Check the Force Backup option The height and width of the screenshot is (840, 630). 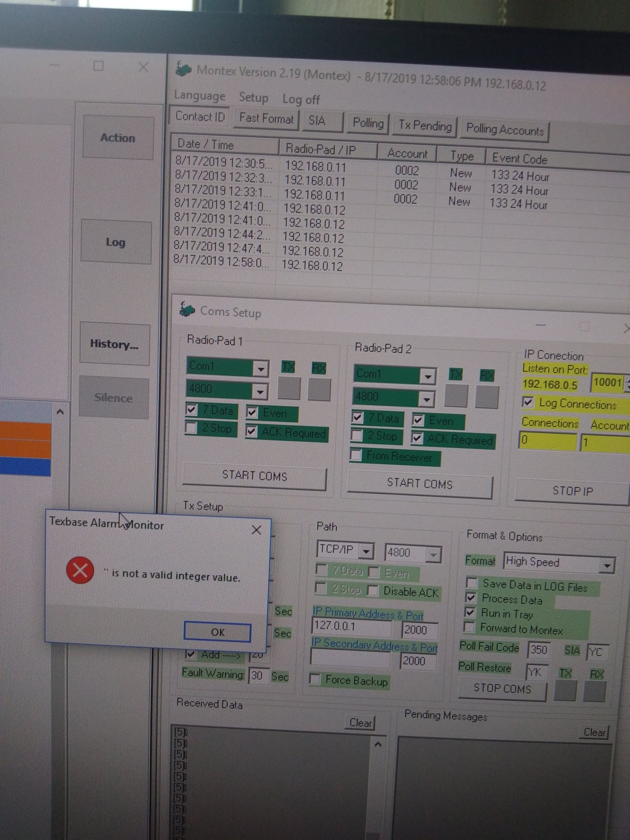tap(316, 679)
